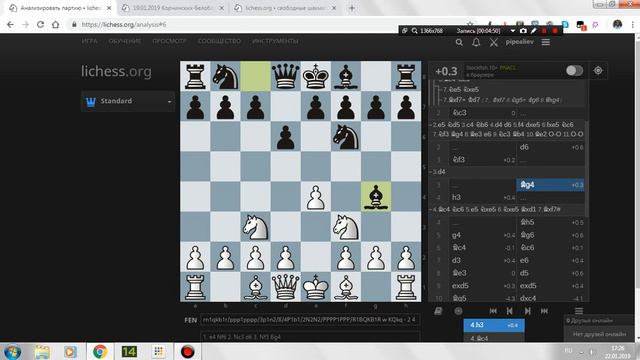Open the opening explorer book icon

click(438, 311)
